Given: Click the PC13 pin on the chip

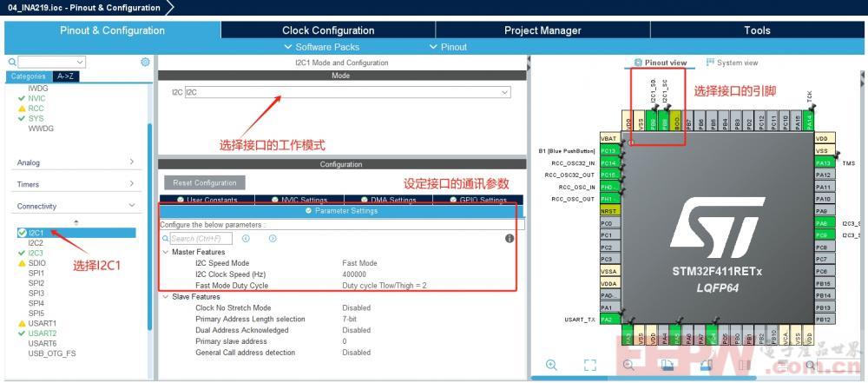Looking at the screenshot, I should (609, 151).
